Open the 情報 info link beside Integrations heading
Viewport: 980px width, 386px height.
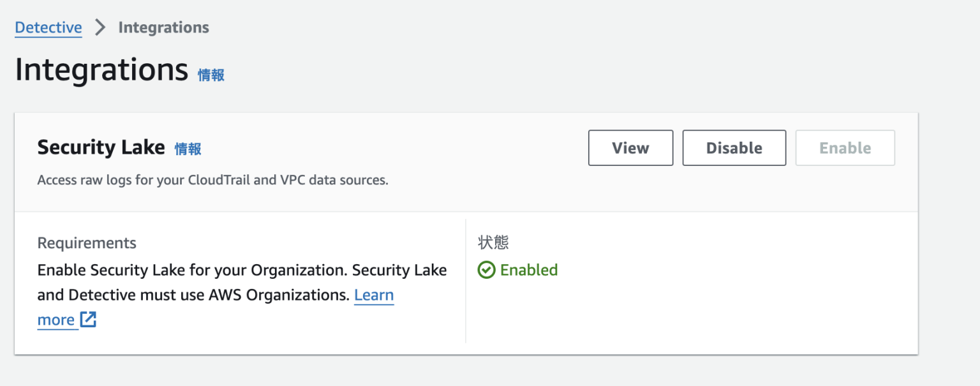click(211, 75)
